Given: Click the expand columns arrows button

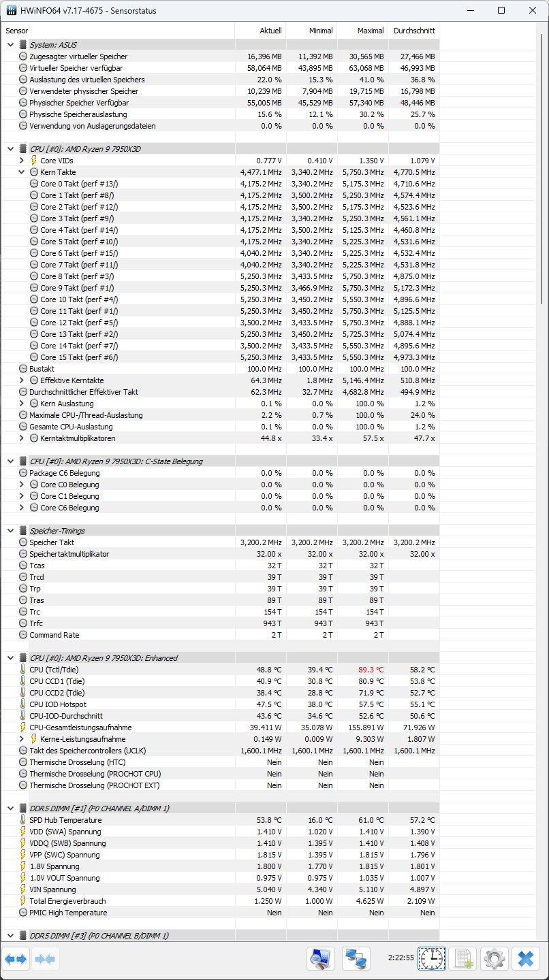Looking at the screenshot, I should point(16,959).
